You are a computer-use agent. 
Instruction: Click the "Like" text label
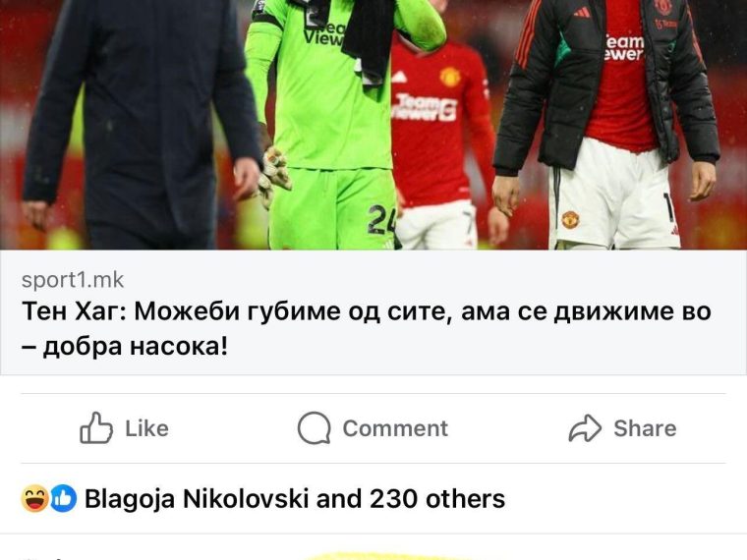[146, 428]
